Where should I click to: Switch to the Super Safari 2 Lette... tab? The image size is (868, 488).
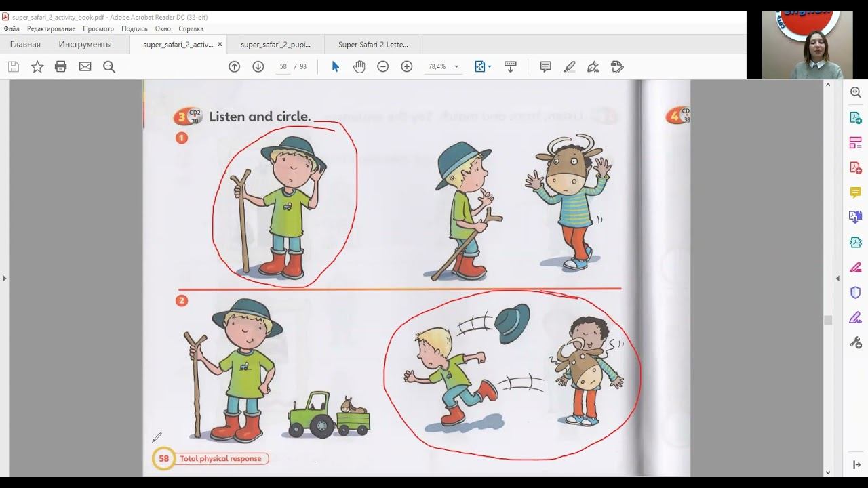[373, 44]
